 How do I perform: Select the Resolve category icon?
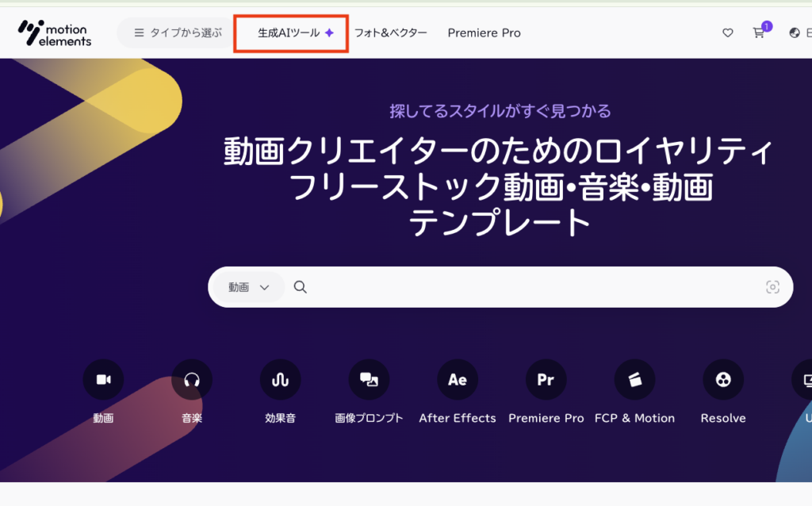click(723, 380)
